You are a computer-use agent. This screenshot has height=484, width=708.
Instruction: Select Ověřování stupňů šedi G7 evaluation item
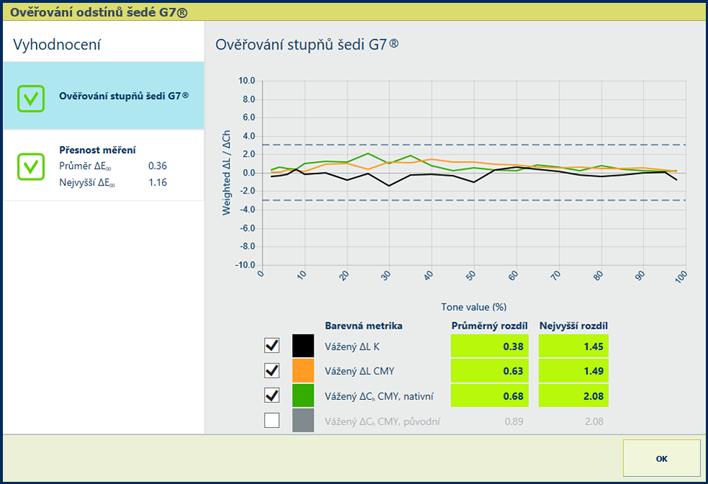[104, 96]
